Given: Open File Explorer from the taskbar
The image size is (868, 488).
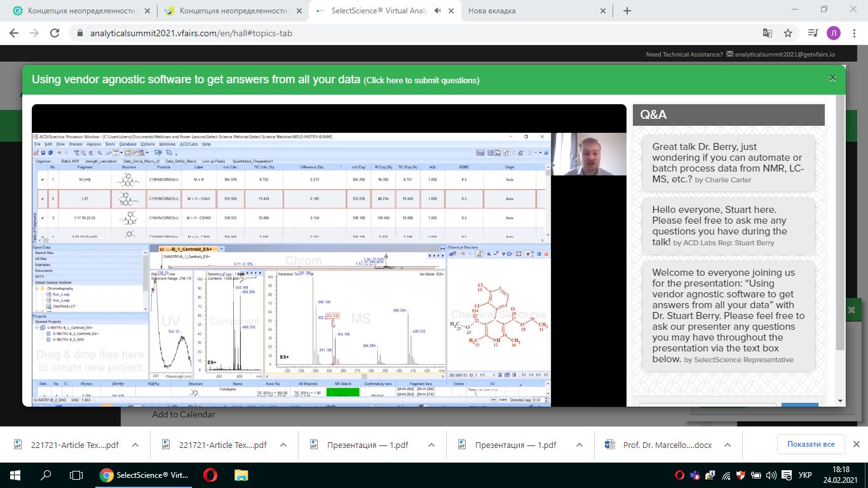Looking at the screenshot, I should coord(241,475).
